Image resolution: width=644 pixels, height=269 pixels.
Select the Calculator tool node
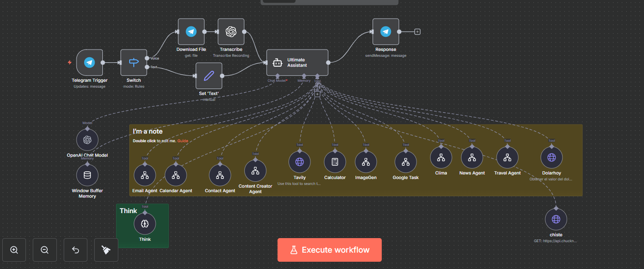pyautogui.click(x=335, y=162)
